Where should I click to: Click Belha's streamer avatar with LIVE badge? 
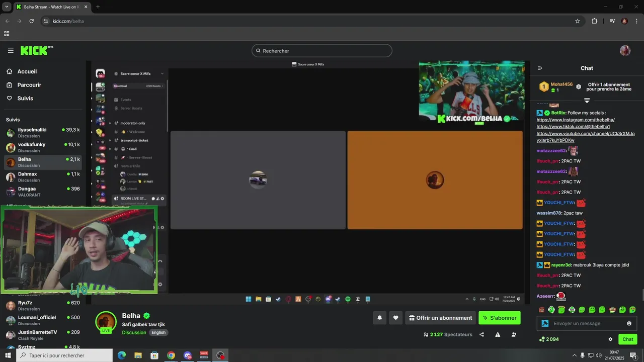(x=106, y=322)
